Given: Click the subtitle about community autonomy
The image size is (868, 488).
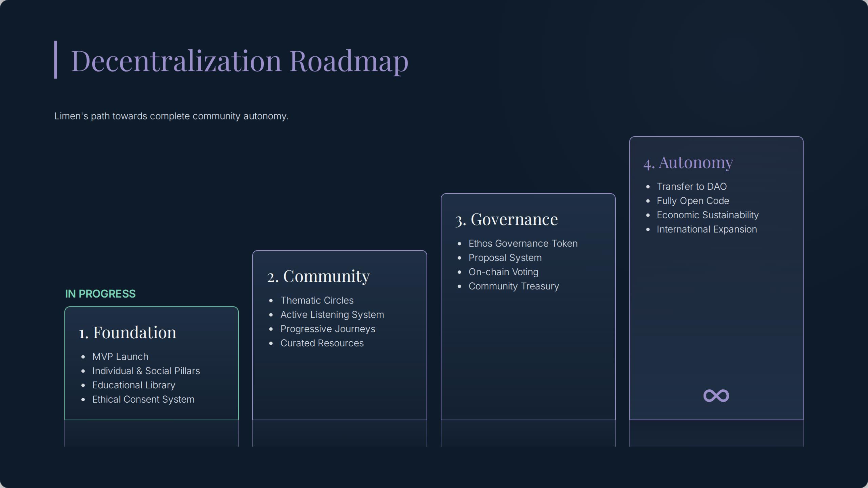Looking at the screenshot, I should pyautogui.click(x=171, y=116).
